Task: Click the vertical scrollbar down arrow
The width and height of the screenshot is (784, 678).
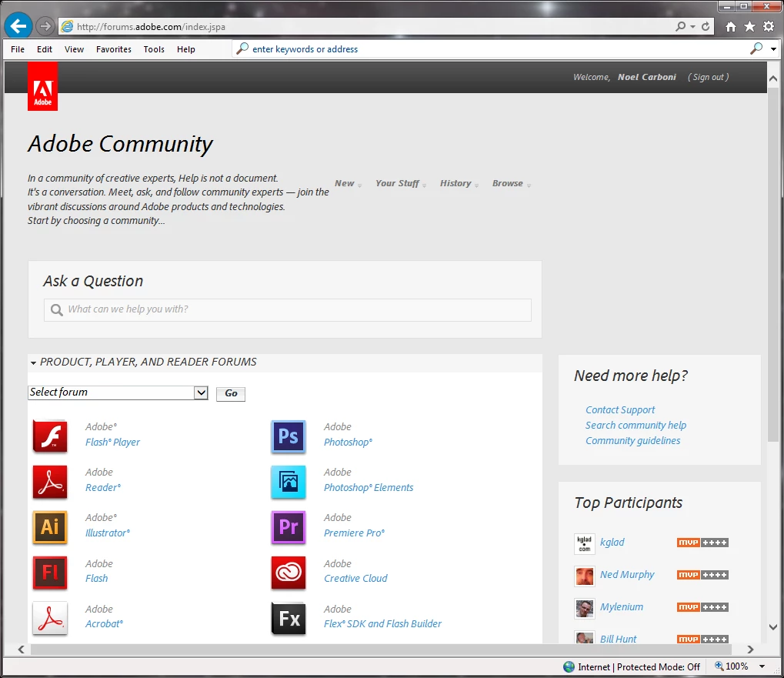Action: pyautogui.click(x=773, y=627)
